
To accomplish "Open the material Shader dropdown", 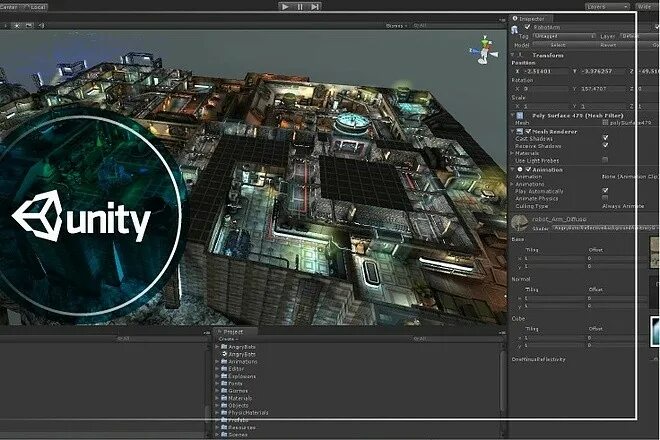I will tap(605, 227).
